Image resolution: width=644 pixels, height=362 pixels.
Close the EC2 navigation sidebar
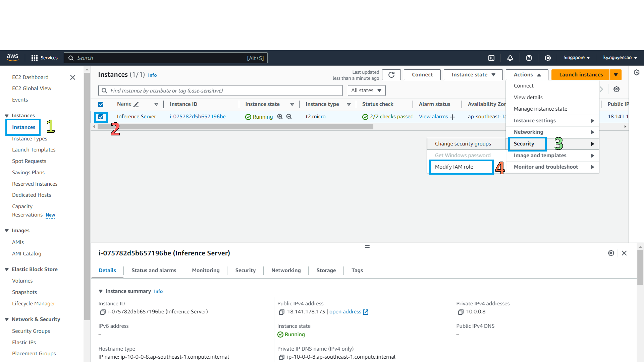[x=73, y=77]
